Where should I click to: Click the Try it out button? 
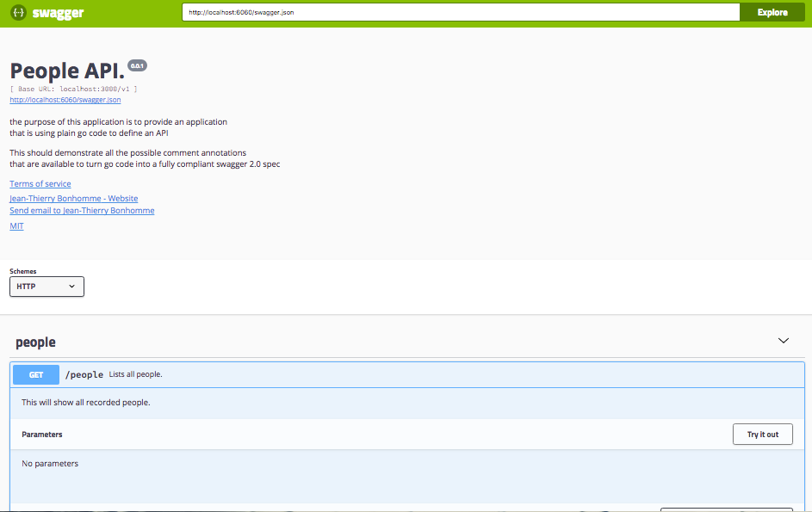(762, 435)
